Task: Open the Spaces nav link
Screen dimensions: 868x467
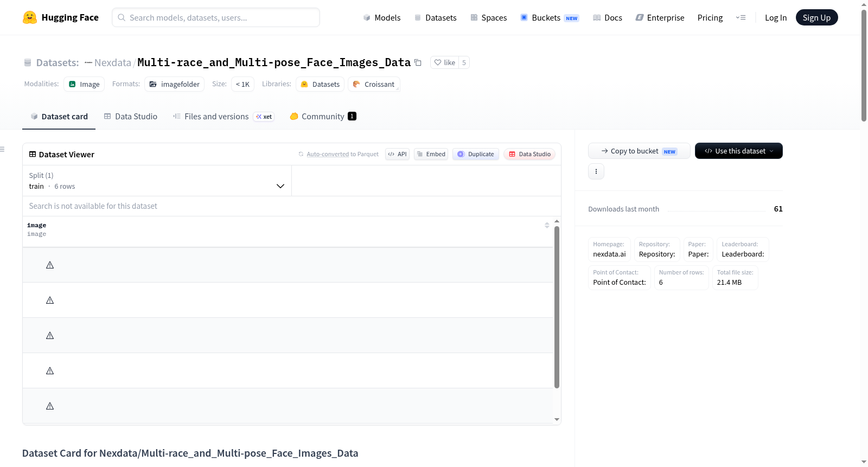Action: point(488,17)
